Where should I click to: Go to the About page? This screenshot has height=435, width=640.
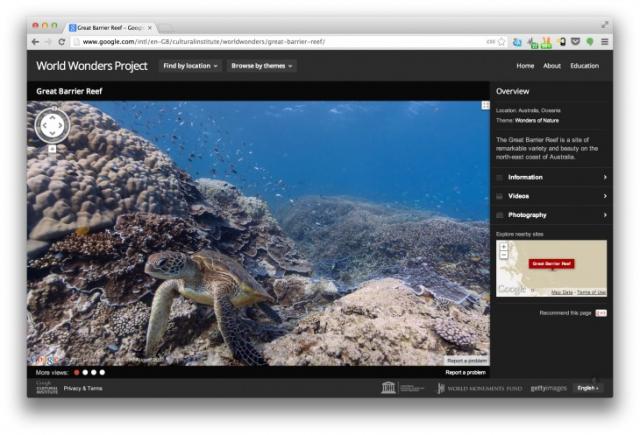click(x=552, y=66)
